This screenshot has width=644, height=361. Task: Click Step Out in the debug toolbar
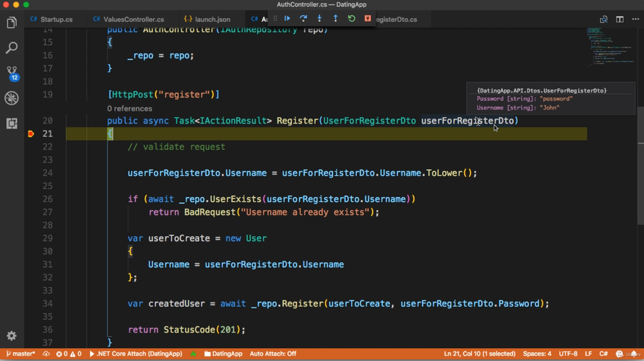[335, 19]
